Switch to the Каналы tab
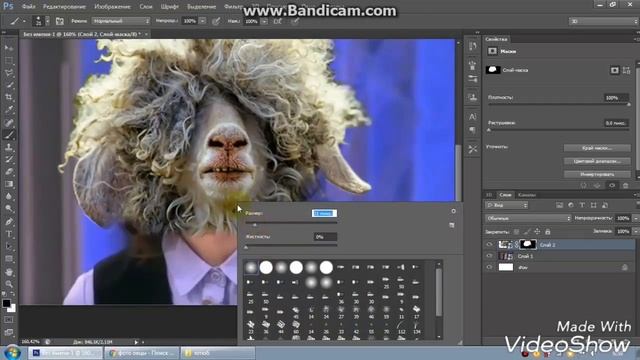Screen dimensions: 640x360 point(527,195)
